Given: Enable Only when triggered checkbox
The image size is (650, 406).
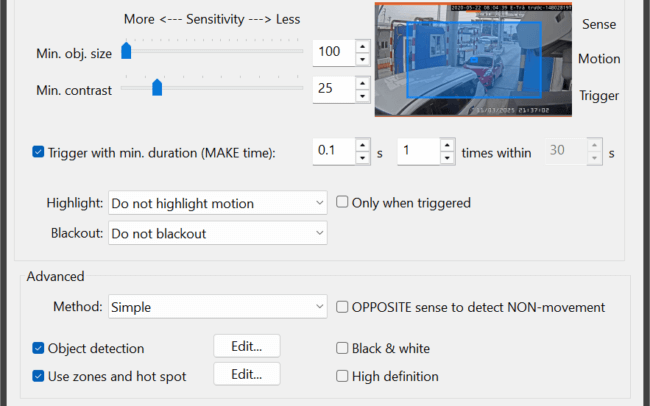Looking at the screenshot, I should [x=342, y=202].
